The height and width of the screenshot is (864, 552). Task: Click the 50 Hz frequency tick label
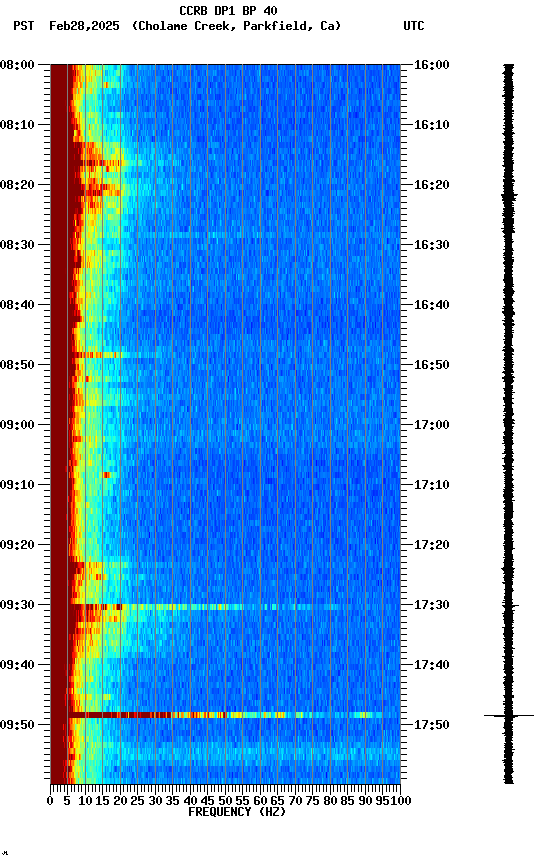[225, 801]
